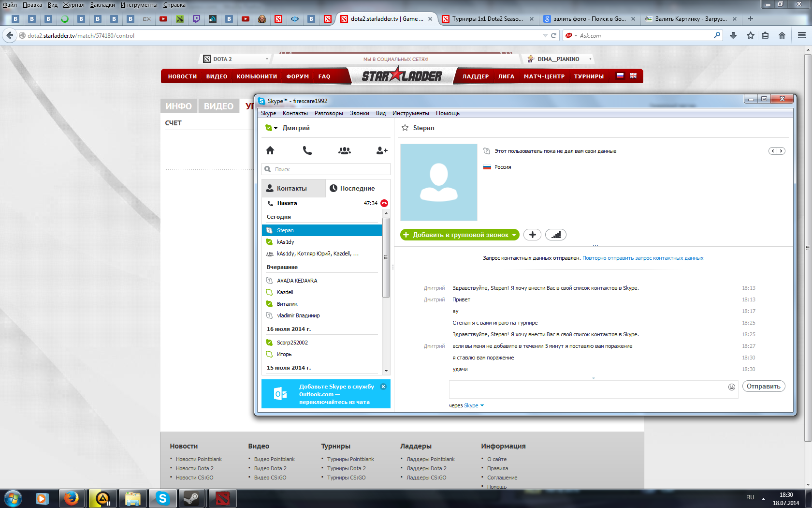
Task: Click the Skype contact list scrollbar
Action: [x=386, y=257]
